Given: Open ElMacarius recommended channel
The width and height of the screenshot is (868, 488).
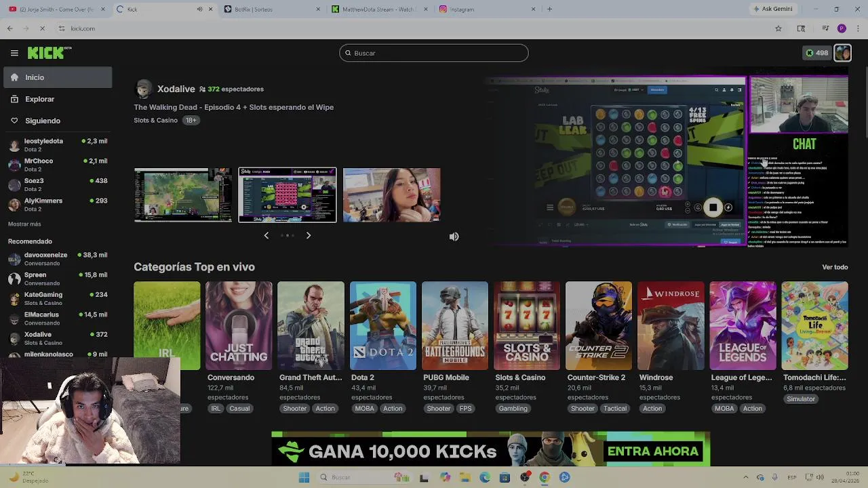Looking at the screenshot, I should [57, 318].
